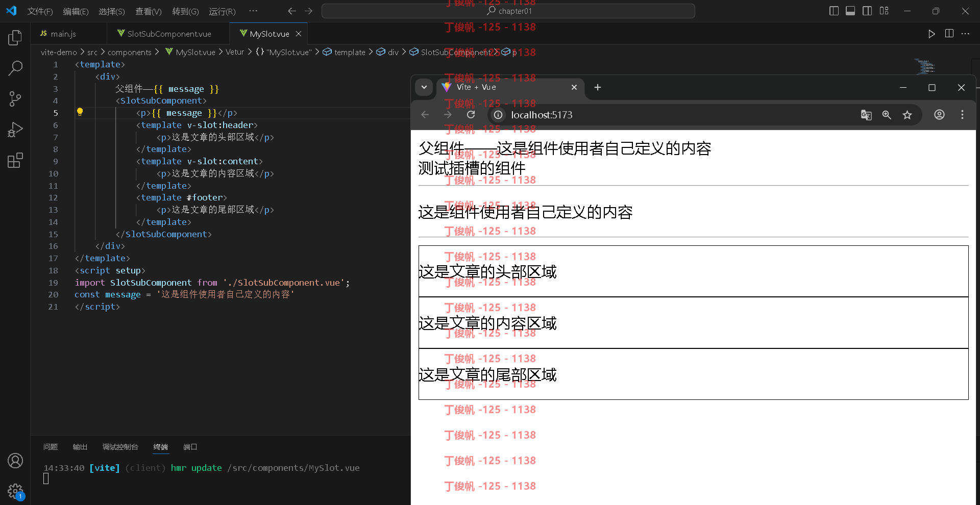The image size is (980, 505).
Task: Open the 选择(S) menu
Action: click(x=111, y=11)
